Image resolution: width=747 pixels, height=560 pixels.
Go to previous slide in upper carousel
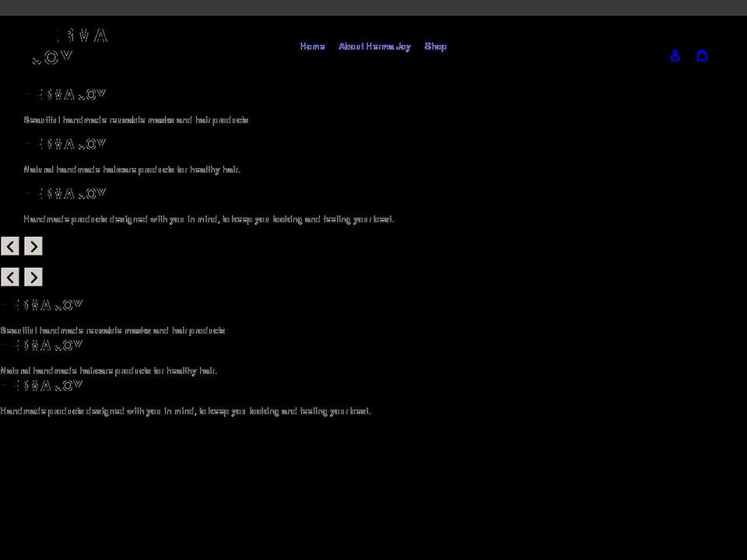[10, 246]
